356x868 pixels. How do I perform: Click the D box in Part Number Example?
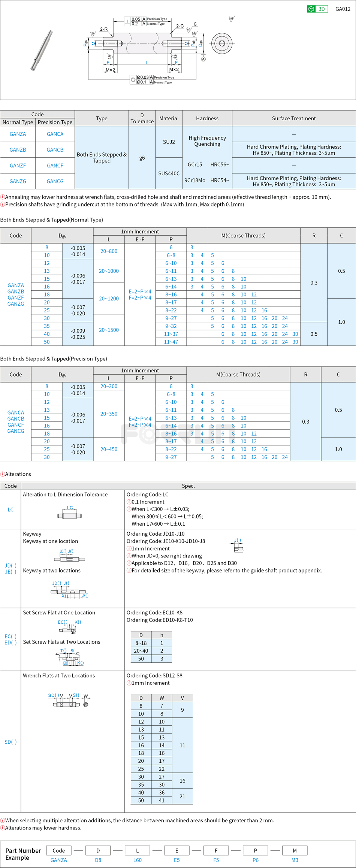click(98, 850)
